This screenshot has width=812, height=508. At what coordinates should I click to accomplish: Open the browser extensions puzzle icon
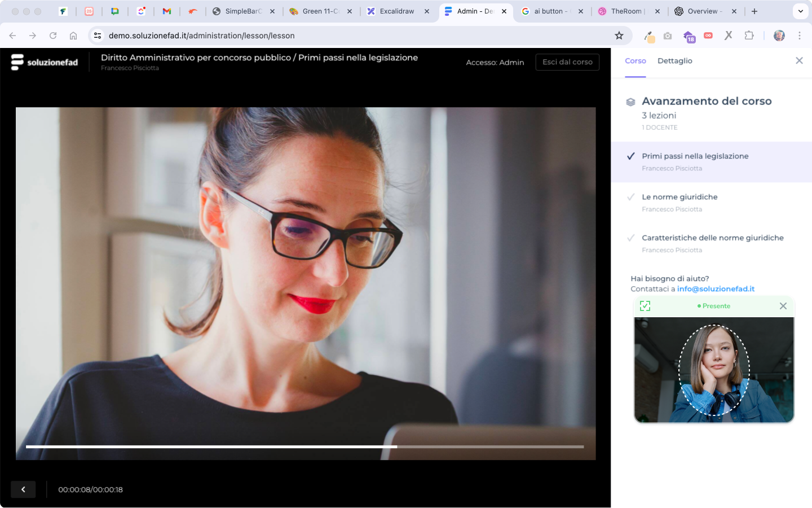[749, 36]
